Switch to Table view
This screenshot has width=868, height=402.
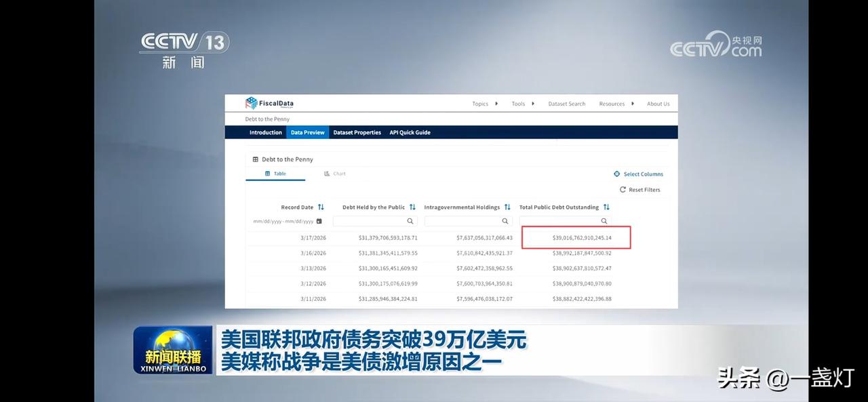pos(275,174)
